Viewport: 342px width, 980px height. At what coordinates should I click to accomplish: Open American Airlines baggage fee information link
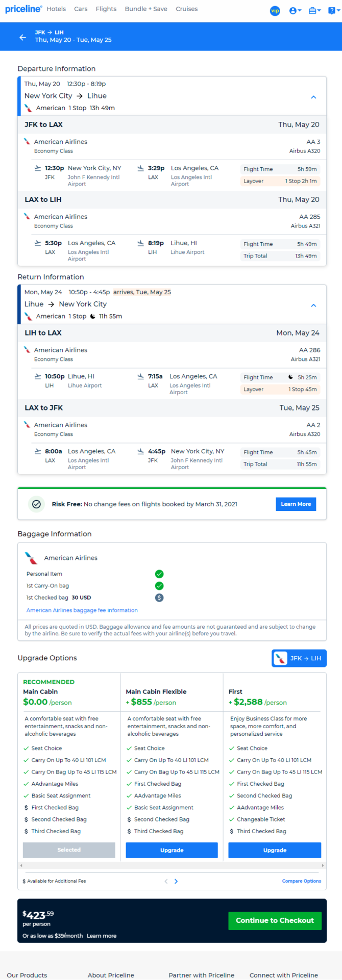pyautogui.click(x=82, y=610)
